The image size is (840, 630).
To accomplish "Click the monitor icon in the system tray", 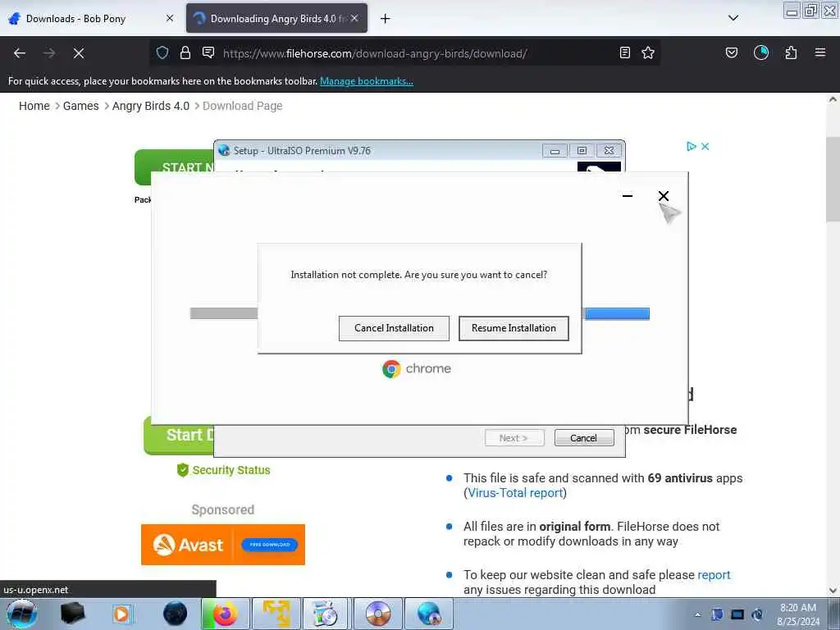I will (737, 614).
